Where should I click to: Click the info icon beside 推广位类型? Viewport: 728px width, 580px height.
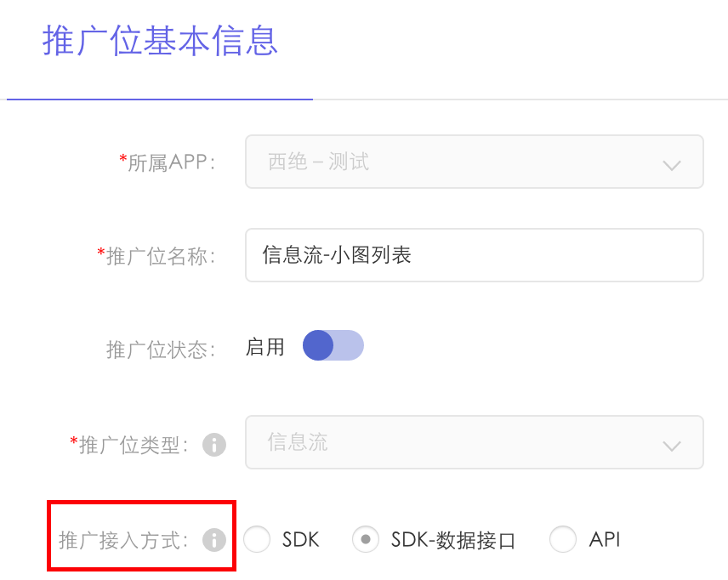[214, 445]
